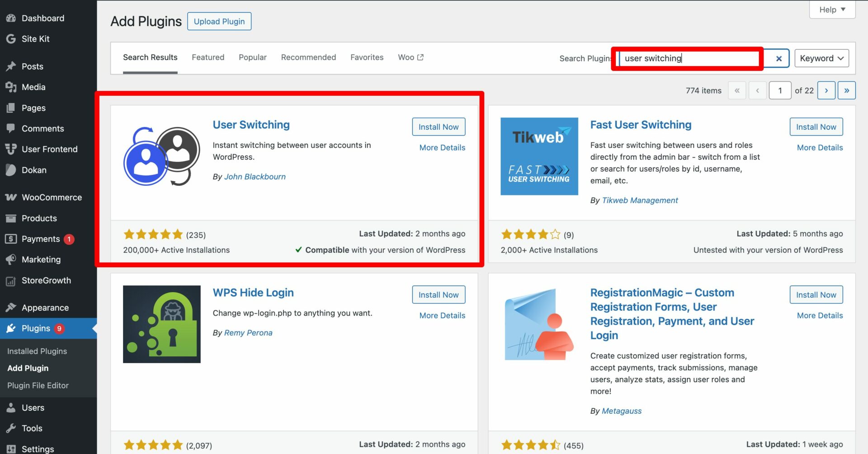The width and height of the screenshot is (868, 454).
Task: Jump to last results page arrow
Action: point(847,90)
